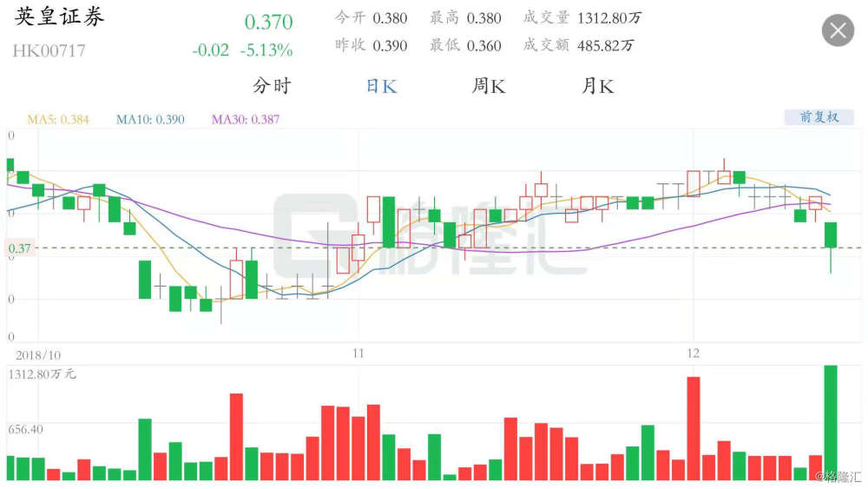Click the 0.37 dashed price line label

(x=19, y=248)
